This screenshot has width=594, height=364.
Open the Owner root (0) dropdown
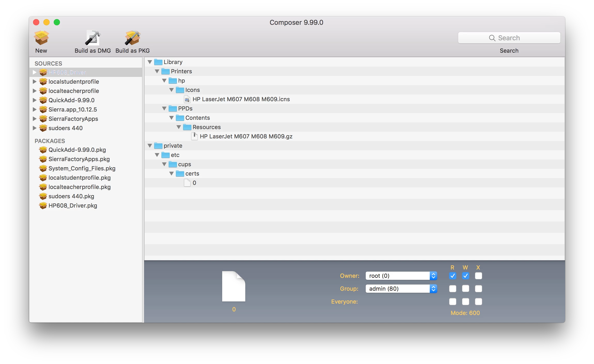point(401,276)
